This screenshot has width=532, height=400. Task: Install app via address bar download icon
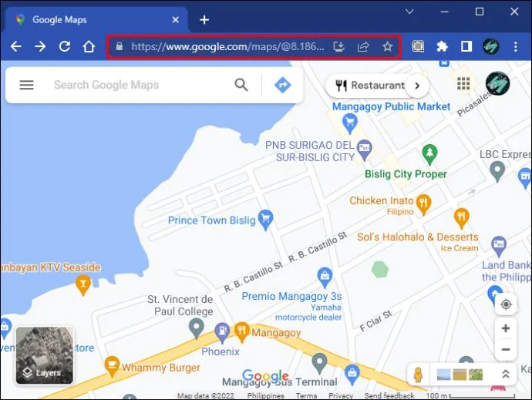click(338, 46)
